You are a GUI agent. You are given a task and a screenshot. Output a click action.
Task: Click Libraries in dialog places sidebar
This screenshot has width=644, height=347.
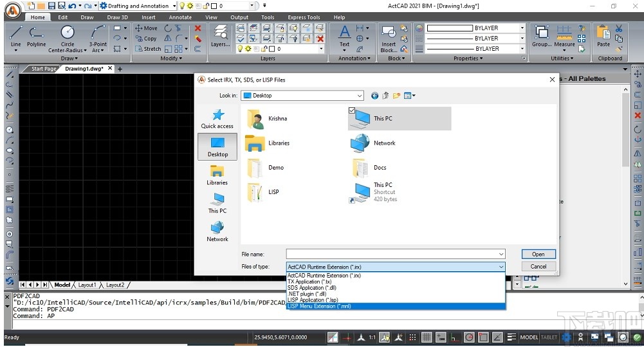click(217, 175)
